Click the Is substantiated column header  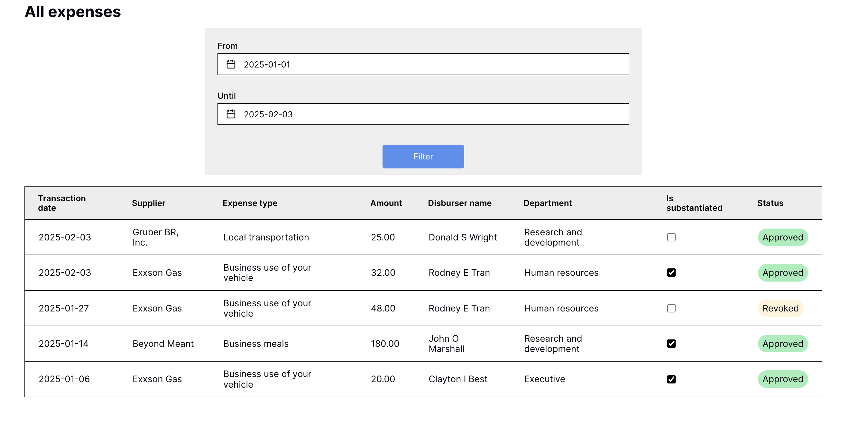coord(694,203)
